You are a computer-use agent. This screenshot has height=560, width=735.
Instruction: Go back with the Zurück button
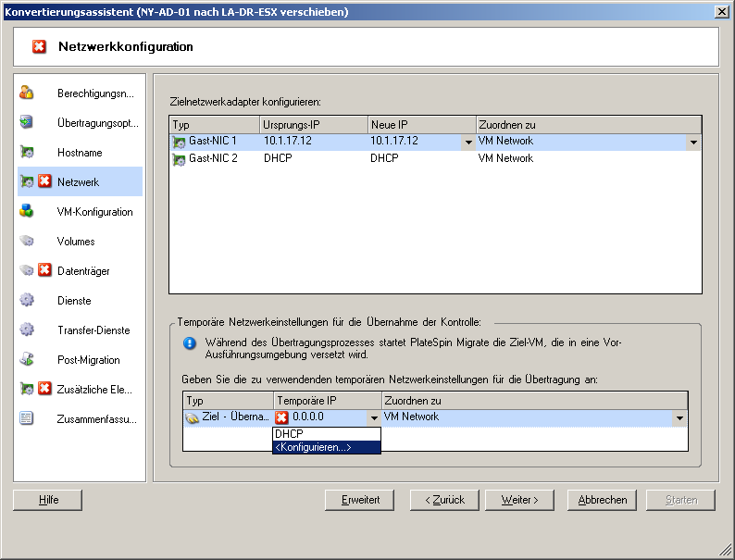coord(444,500)
